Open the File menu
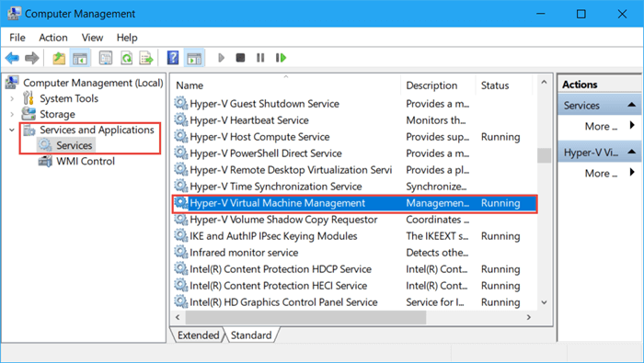The height and width of the screenshot is (363, 644). tap(17, 38)
